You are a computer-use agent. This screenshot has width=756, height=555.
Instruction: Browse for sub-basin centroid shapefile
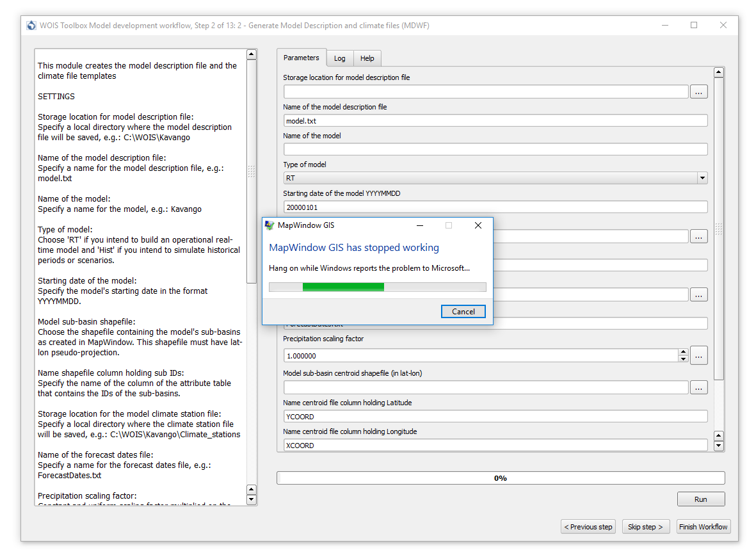point(698,387)
